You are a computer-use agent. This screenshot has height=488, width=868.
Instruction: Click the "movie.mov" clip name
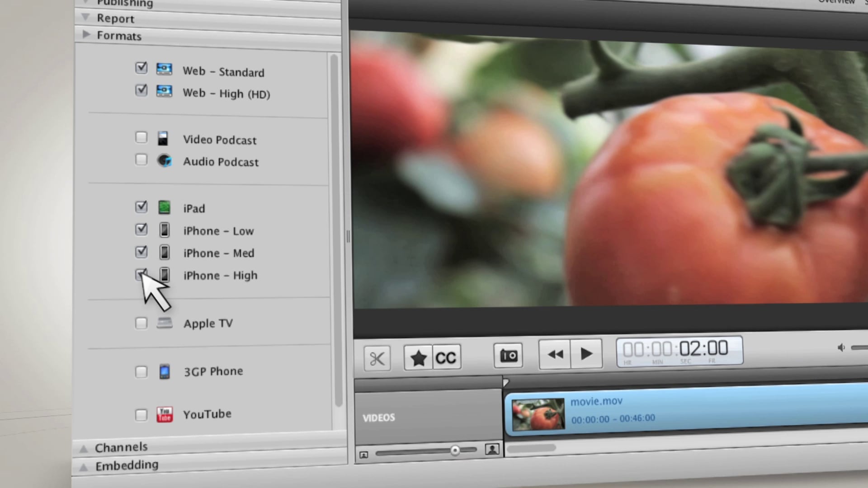coord(596,401)
